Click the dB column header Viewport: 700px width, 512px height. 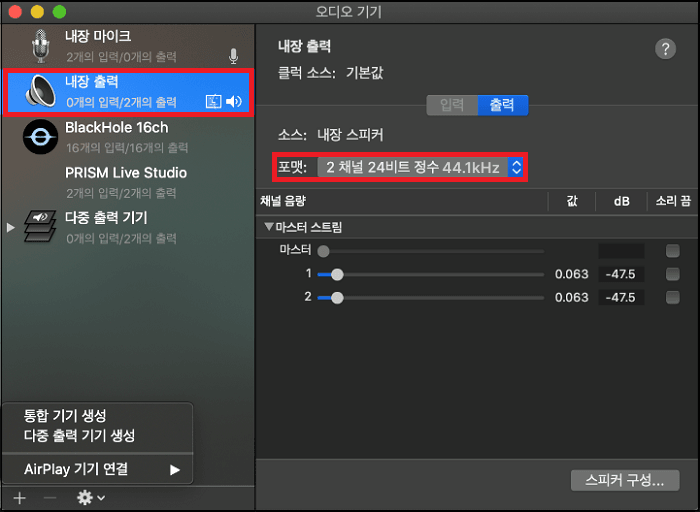coord(621,202)
